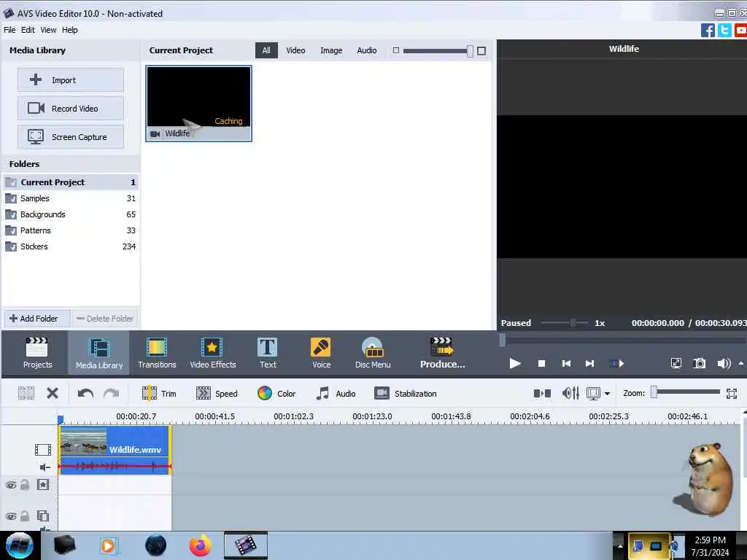The height and width of the screenshot is (560, 747).
Task: Open the Text tool panel
Action: click(x=267, y=353)
